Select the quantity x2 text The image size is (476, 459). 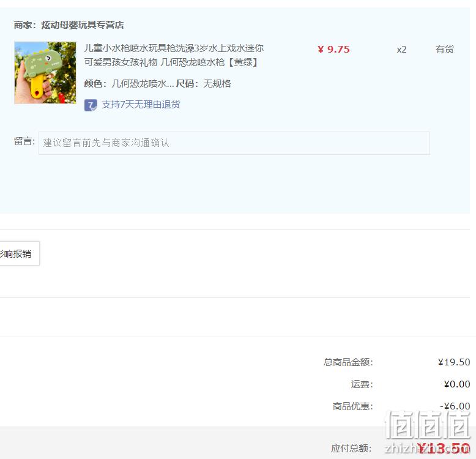[401, 50]
